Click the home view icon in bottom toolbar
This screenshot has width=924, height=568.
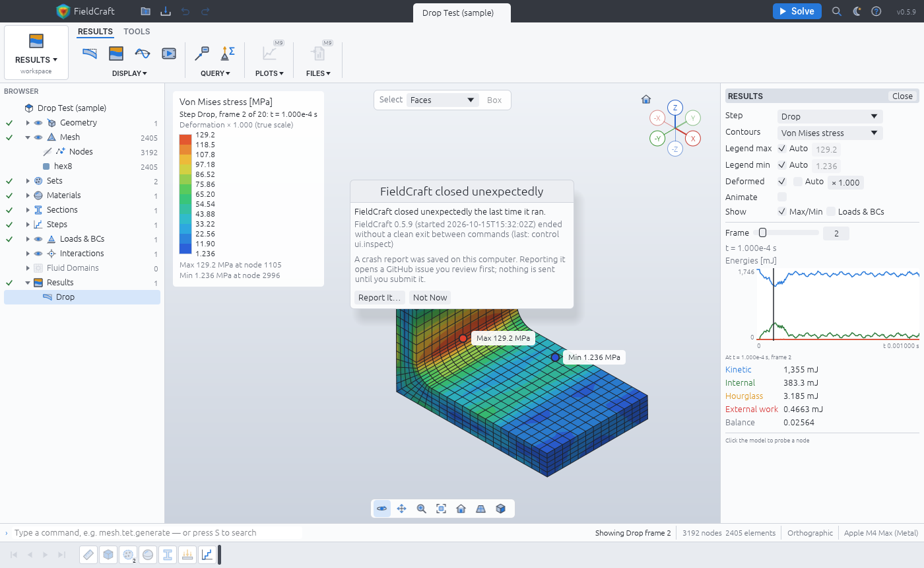tap(461, 509)
